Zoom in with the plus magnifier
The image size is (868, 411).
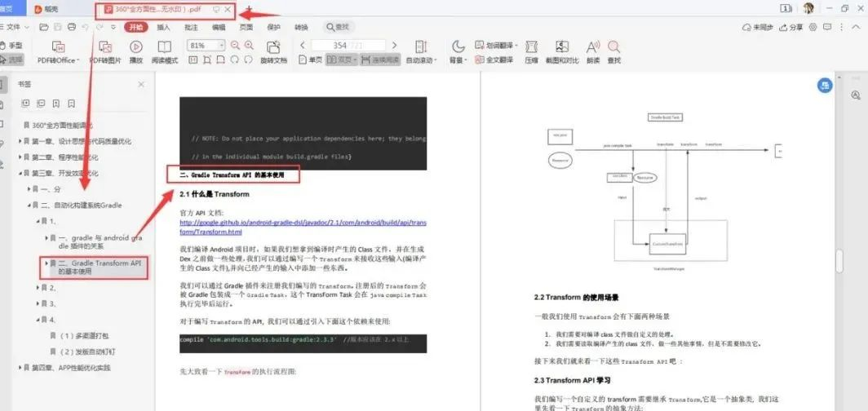click(249, 46)
